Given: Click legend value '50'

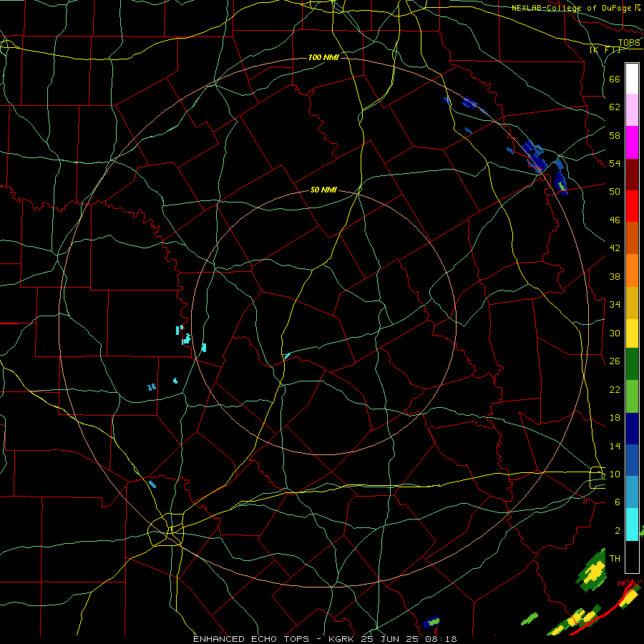Looking at the screenshot, I should click(x=615, y=192).
